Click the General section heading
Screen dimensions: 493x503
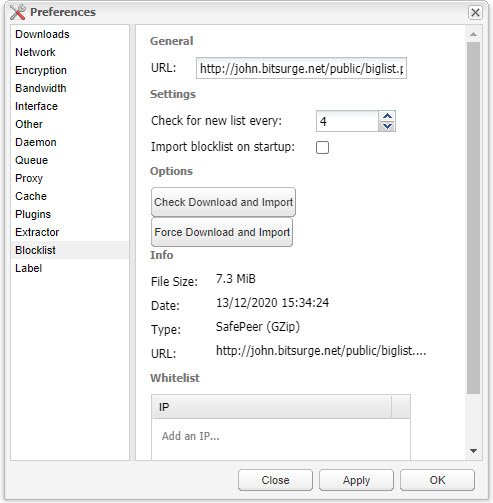[x=172, y=41]
